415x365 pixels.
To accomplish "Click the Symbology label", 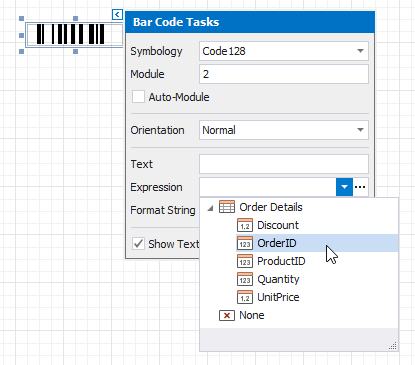I will coord(156,51).
